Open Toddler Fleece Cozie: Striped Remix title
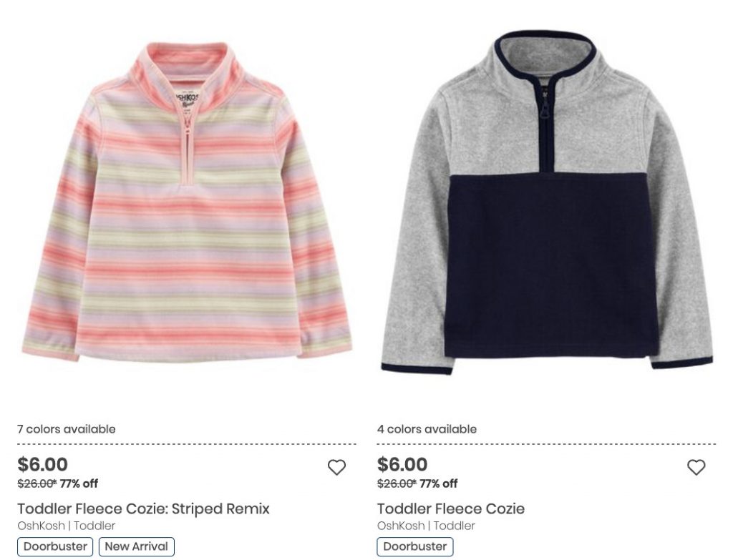The width and height of the screenshot is (733, 560). [143, 509]
